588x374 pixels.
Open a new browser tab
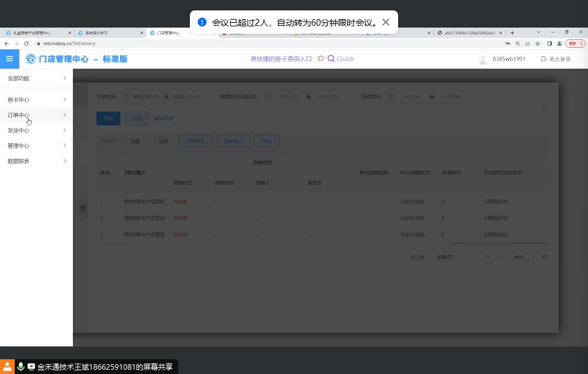pyautogui.click(x=512, y=32)
